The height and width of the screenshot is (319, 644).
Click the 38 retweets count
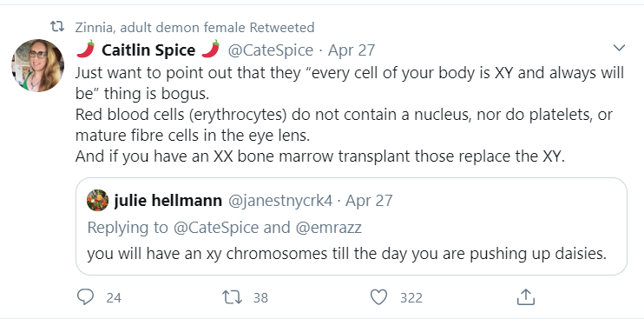click(x=260, y=297)
